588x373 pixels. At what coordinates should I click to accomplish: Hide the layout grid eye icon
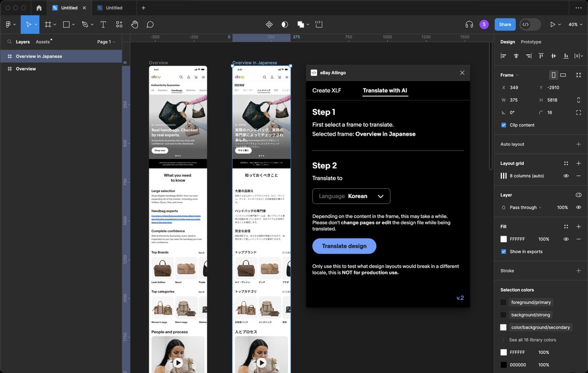[x=566, y=175]
